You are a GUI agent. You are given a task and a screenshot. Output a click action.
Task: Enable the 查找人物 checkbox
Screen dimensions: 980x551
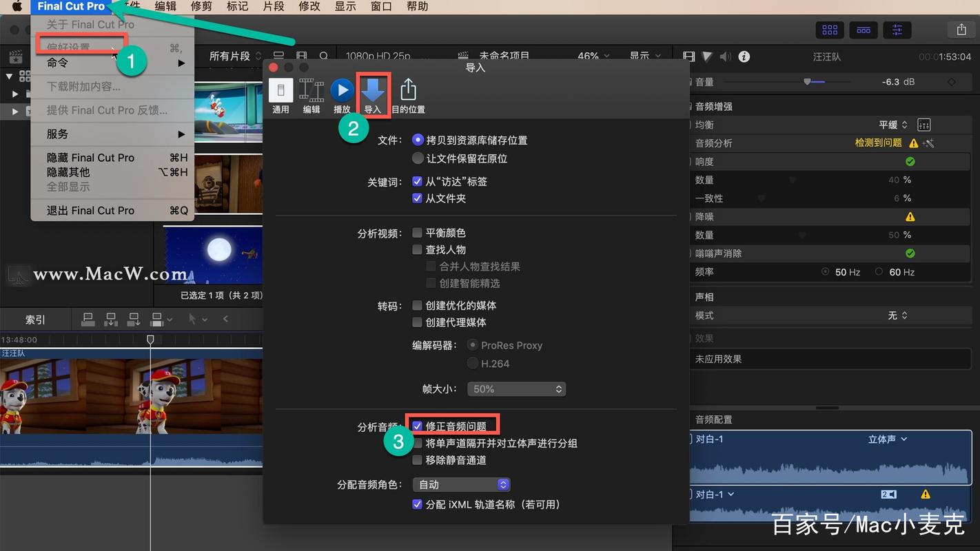417,250
